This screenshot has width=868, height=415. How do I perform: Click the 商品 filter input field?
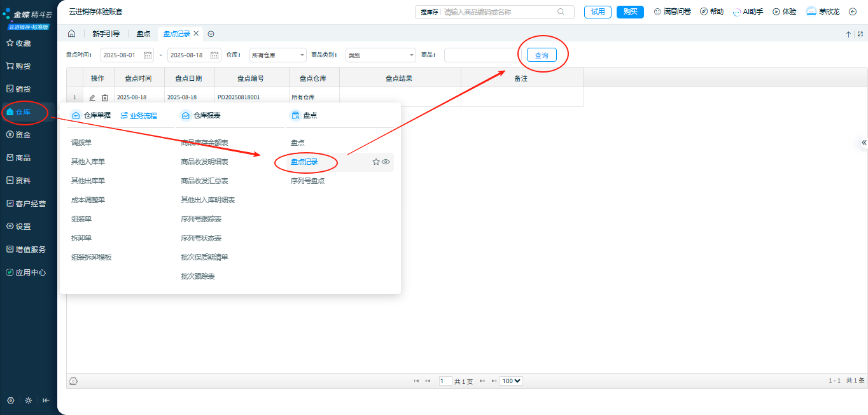pyautogui.click(x=481, y=55)
